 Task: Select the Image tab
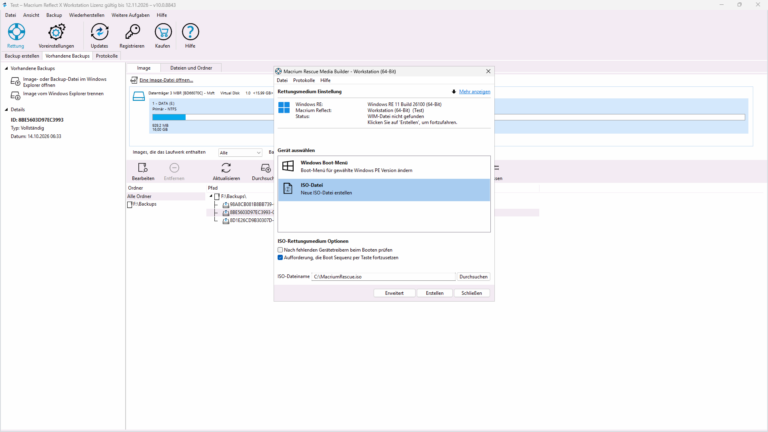(x=144, y=68)
